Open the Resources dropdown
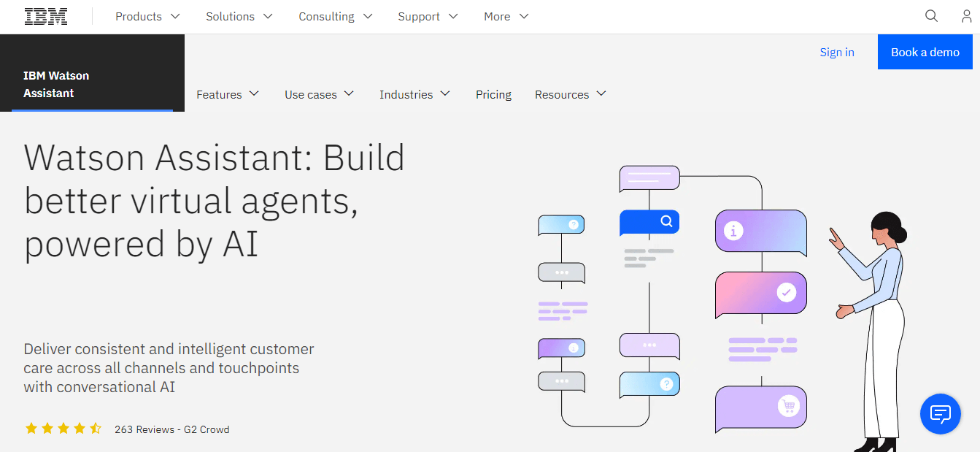The image size is (980, 452). coord(571,94)
